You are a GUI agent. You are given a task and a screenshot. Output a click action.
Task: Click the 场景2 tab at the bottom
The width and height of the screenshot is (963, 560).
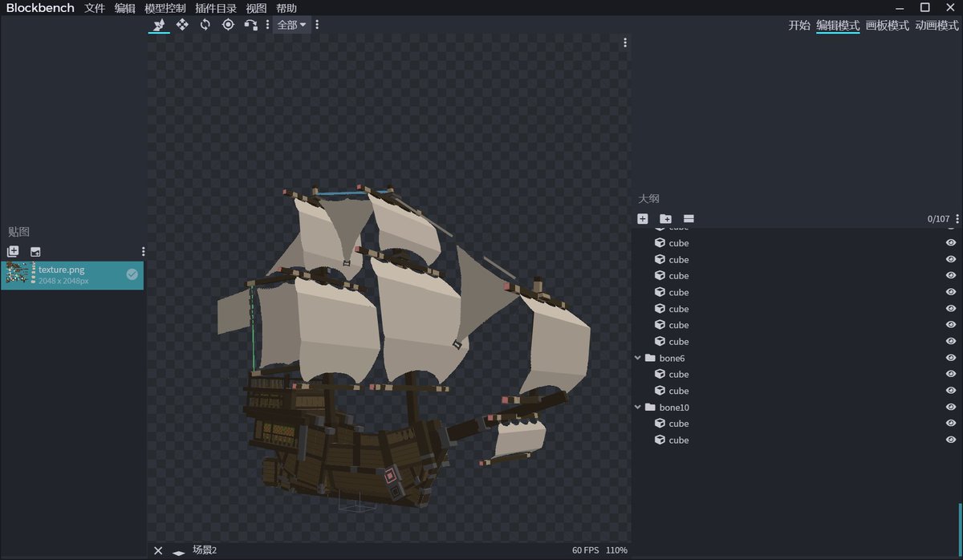[x=205, y=550]
